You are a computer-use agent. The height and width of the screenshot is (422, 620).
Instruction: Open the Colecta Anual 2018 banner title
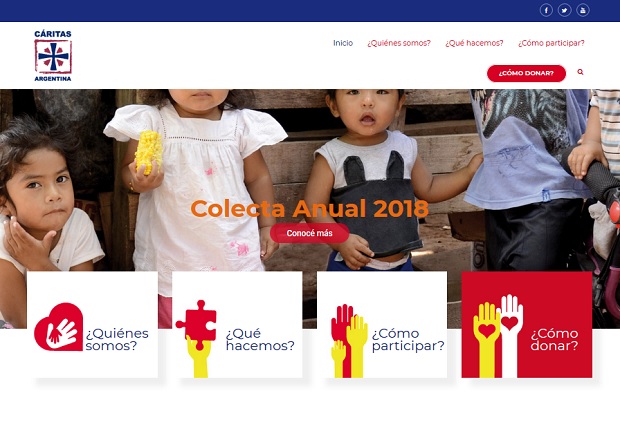coord(310,208)
